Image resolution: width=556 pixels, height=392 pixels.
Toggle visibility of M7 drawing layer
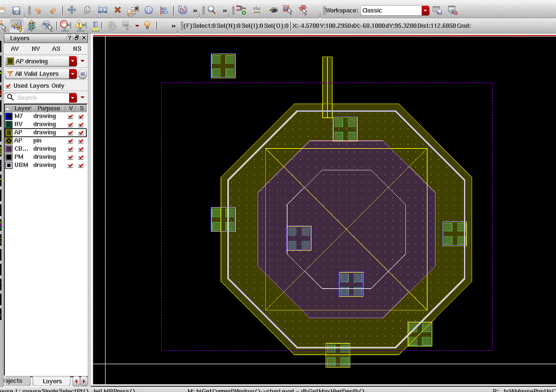(71, 117)
